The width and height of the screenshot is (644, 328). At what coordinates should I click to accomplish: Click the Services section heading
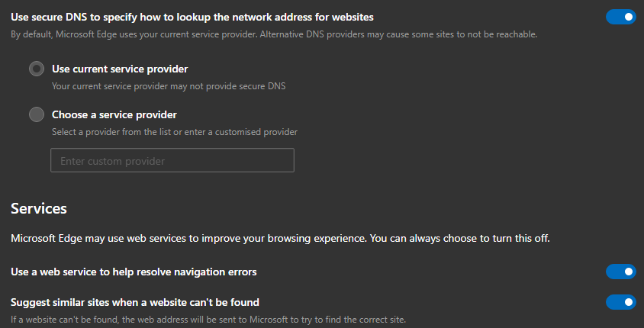click(39, 208)
